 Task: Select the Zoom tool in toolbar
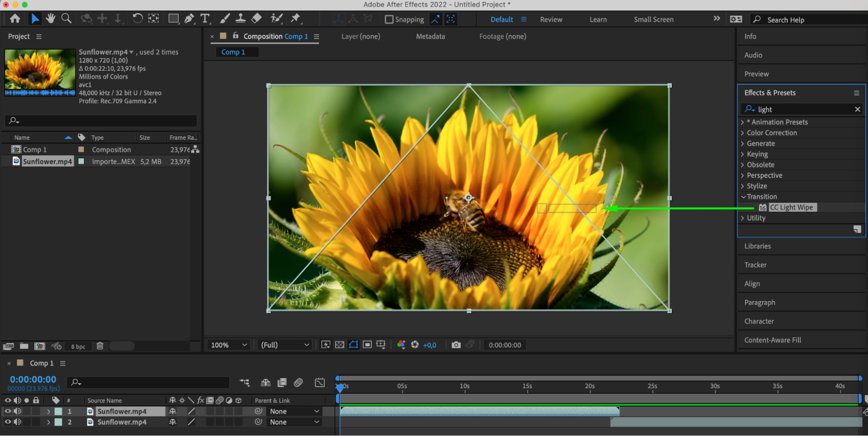66,19
